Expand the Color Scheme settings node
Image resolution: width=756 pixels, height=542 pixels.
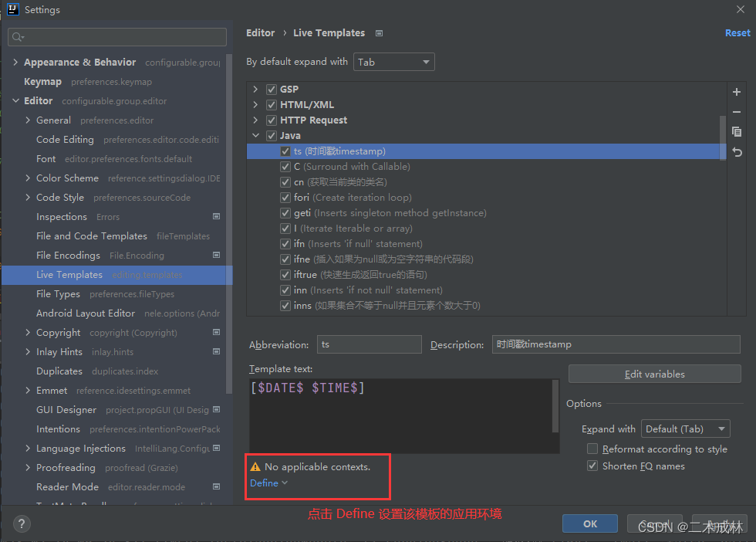click(28, 178)
